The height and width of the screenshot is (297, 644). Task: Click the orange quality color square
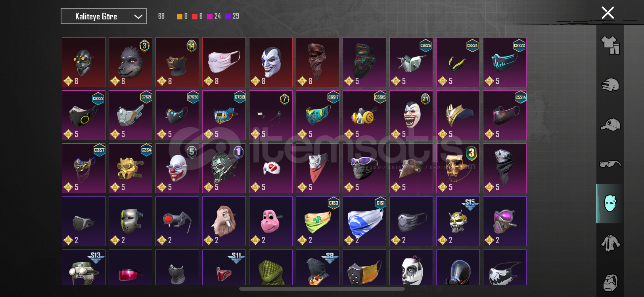point(180,16)
